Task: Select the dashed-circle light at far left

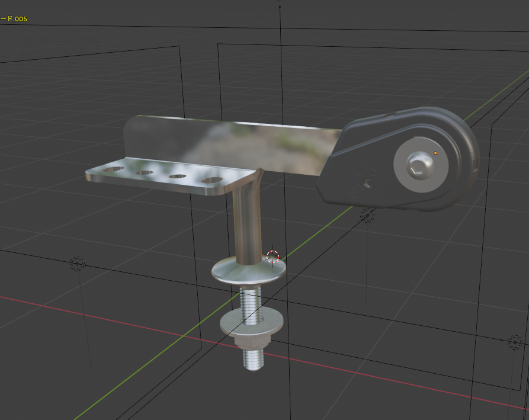Action: click(77, 264)
